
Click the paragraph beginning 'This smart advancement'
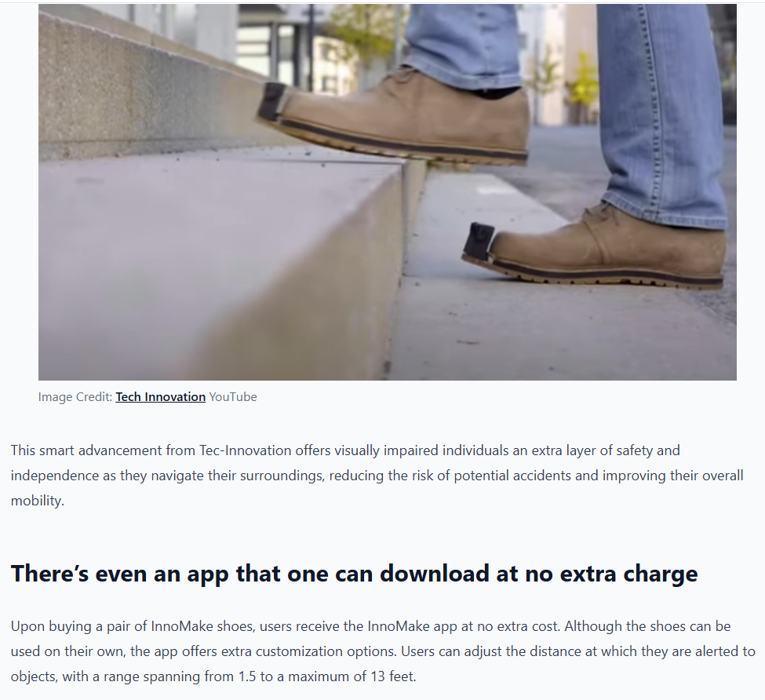coord(377,476)
